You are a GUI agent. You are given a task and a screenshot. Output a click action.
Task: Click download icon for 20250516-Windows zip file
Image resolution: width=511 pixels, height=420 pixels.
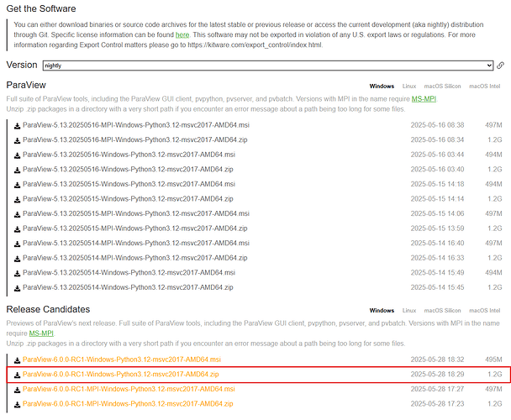(18, 170)
